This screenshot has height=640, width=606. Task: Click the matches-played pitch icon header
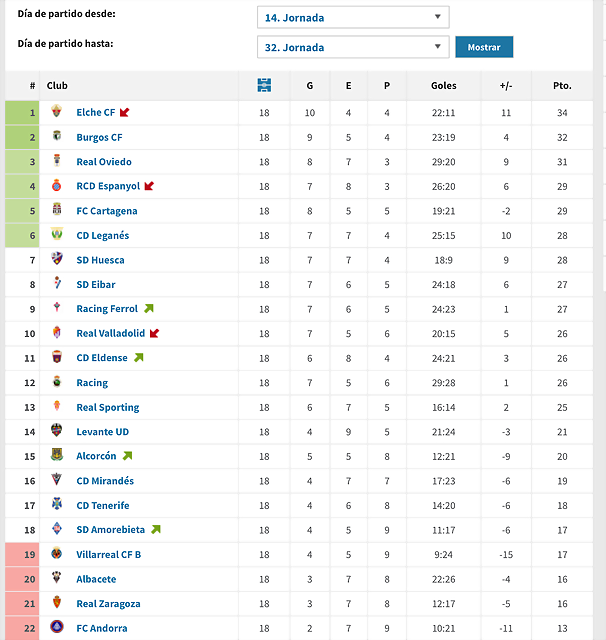point(264,85)
